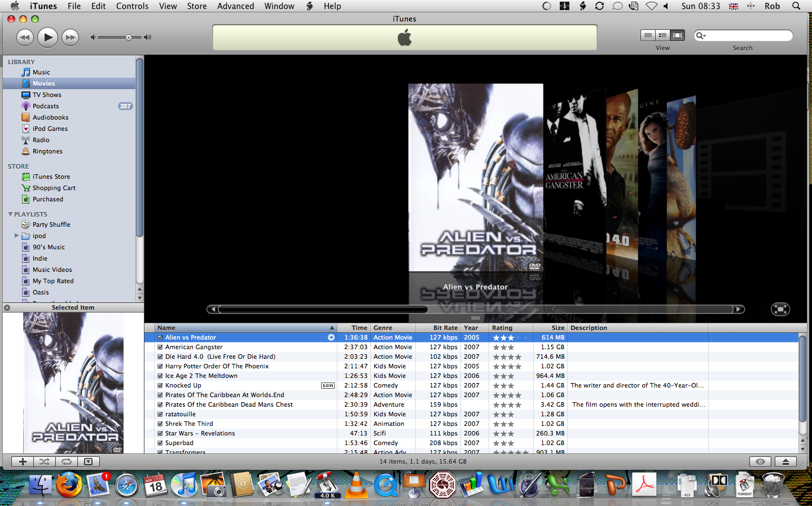Toggle repeat mode in bottom bar

point(66,461)
